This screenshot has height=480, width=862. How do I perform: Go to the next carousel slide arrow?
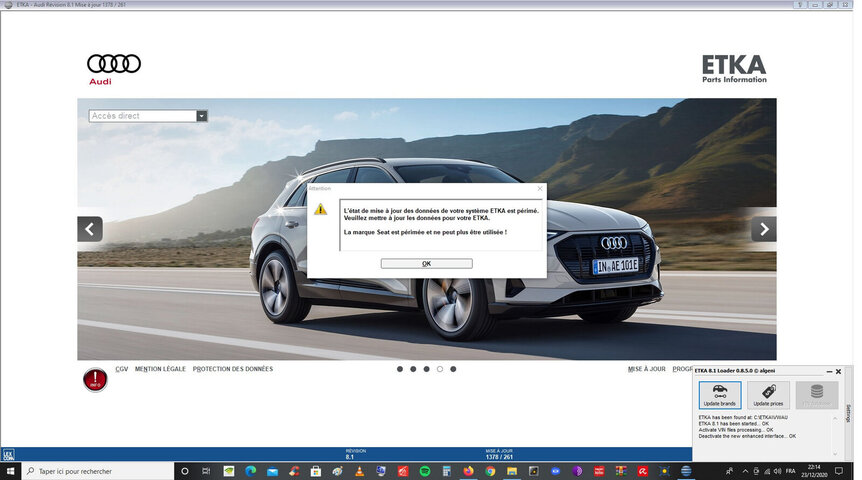coord(764,229)
